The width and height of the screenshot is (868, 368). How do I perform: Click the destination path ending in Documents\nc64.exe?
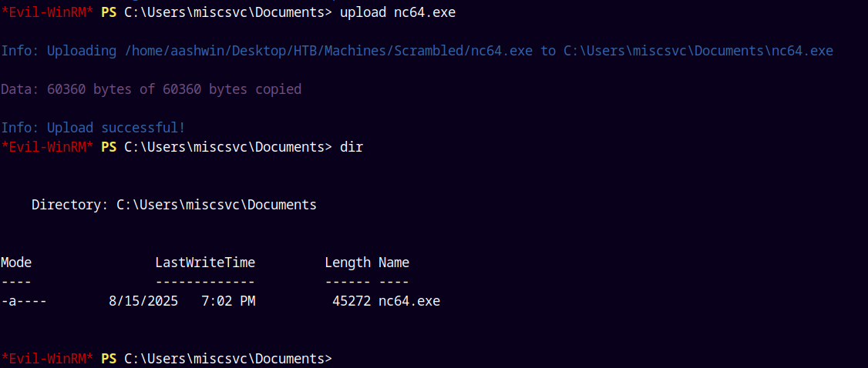[698, 51]
